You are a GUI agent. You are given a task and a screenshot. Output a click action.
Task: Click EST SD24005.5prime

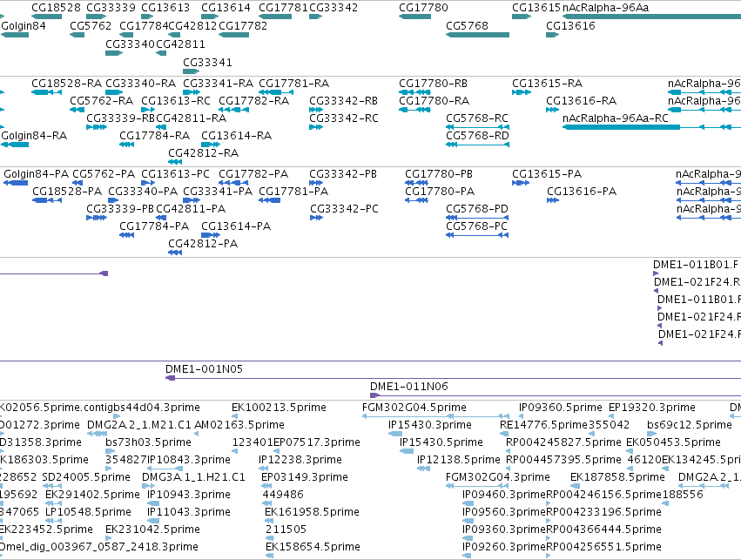[x=52, y=486]
